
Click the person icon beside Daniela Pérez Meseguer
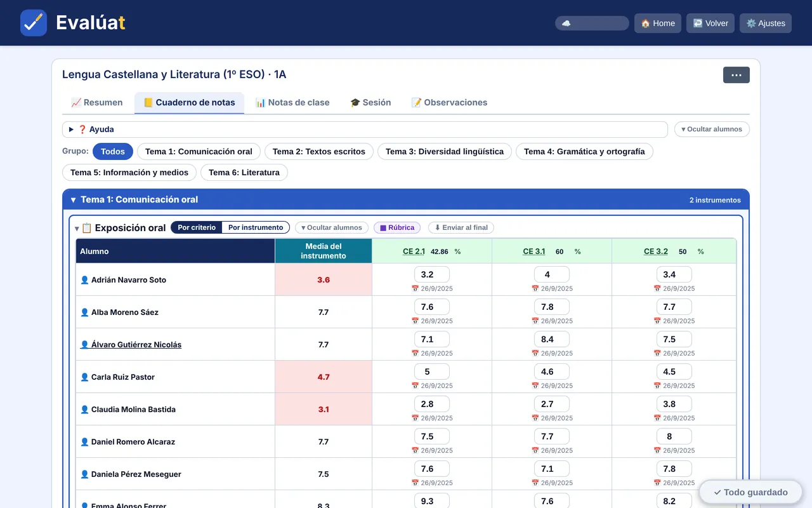(x=84, y=474)
